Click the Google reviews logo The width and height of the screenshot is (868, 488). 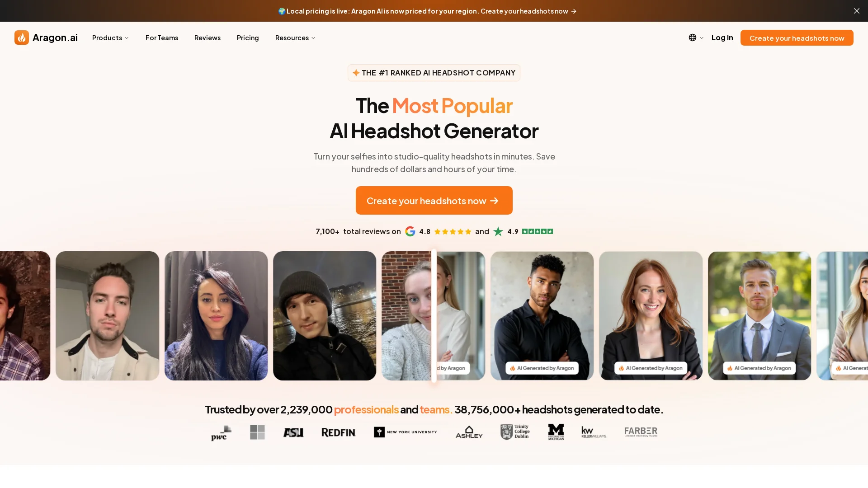[x=410, y=231]
